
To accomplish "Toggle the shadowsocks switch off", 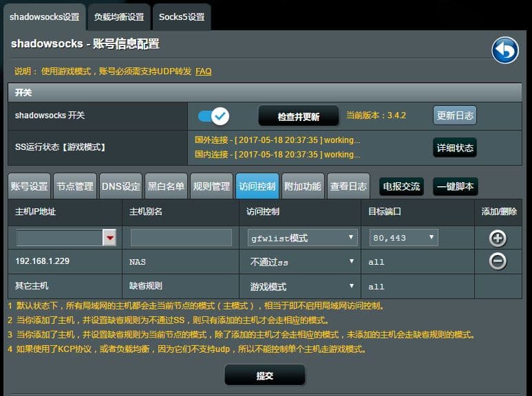I will tap(213, 116).
